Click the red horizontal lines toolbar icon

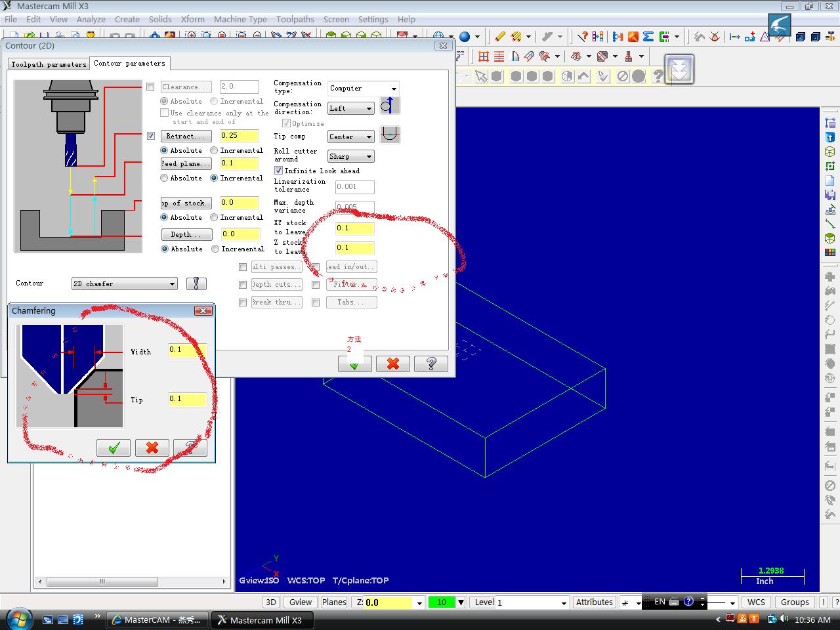pyautogui.click(x=499, y=56)
